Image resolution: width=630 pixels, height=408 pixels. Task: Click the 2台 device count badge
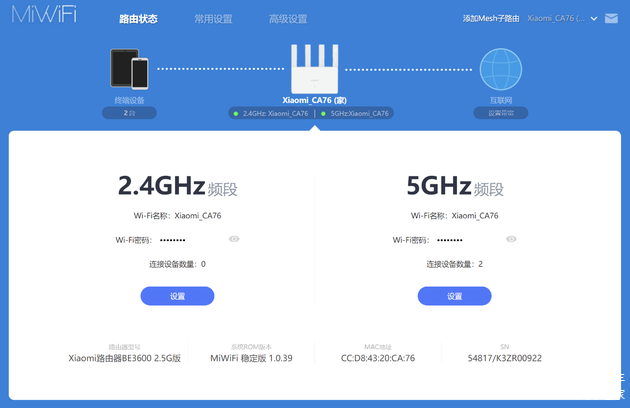pos(129,113)
